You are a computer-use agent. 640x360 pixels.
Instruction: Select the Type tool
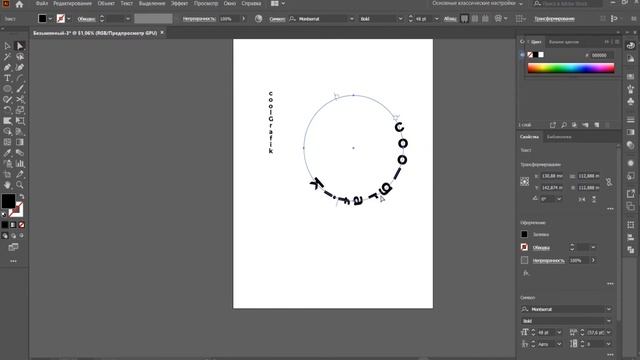(7, 78)
